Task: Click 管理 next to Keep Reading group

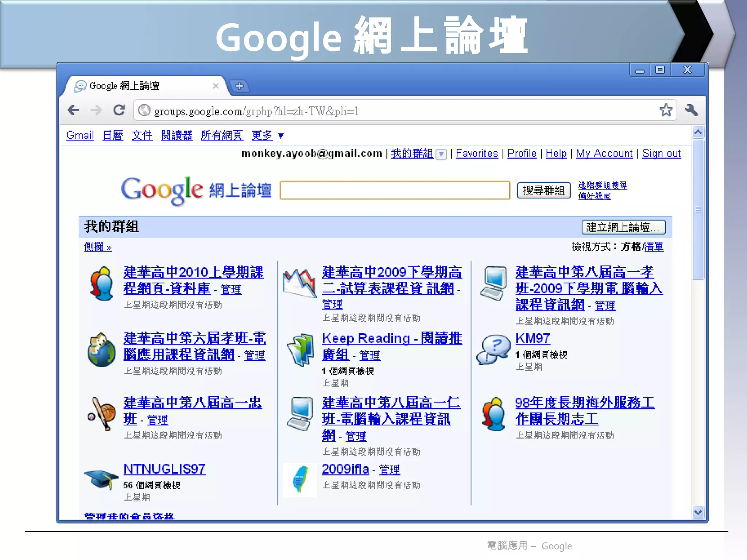Action: [370, 355]
